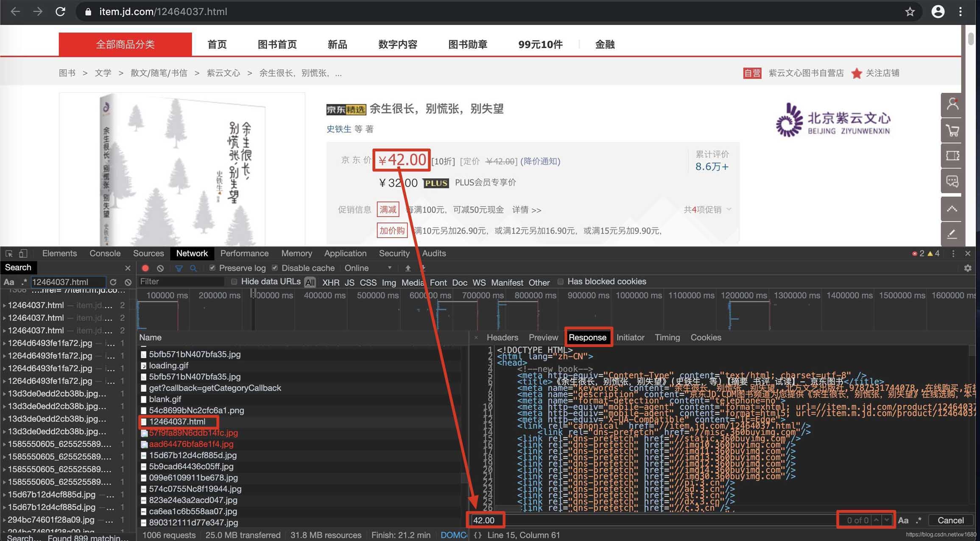The width and height of the screenshot is (980, 541).
Task: Enable the Hide data URLs filter
Action: [x=234, y=281]
